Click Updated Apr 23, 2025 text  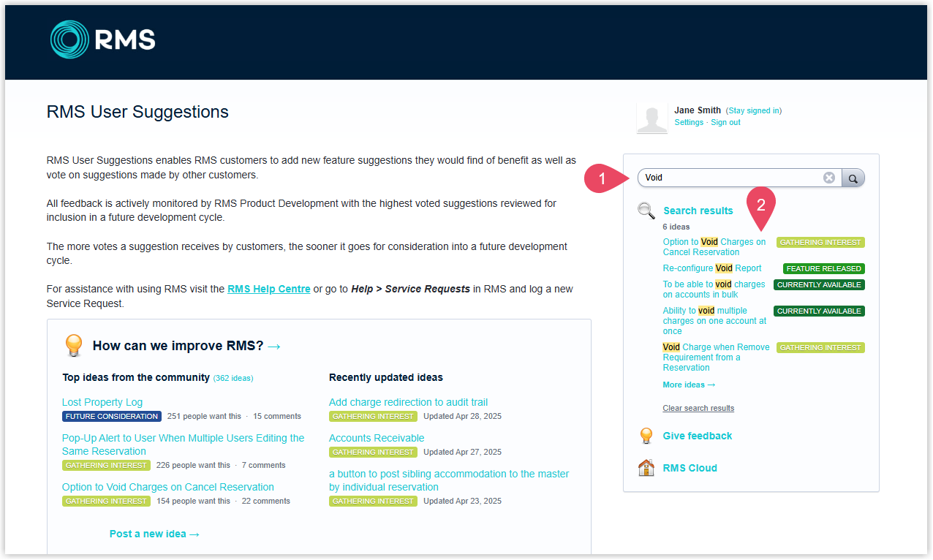tap(462, 502)
